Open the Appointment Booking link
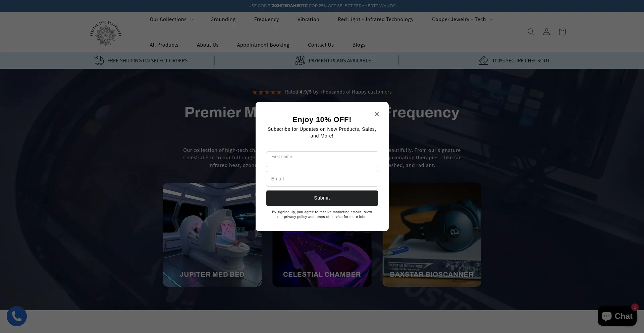Viewport: 644px width, 333px height. (263, 45)
